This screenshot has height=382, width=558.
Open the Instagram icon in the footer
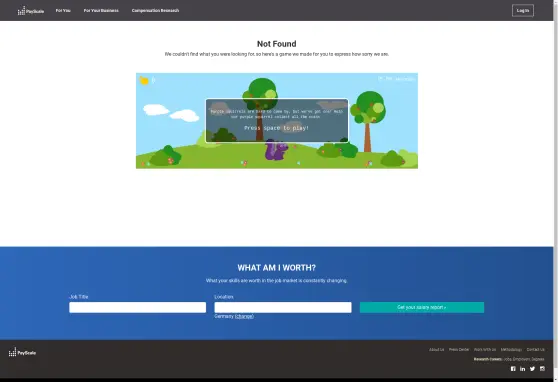pos(542,369)
